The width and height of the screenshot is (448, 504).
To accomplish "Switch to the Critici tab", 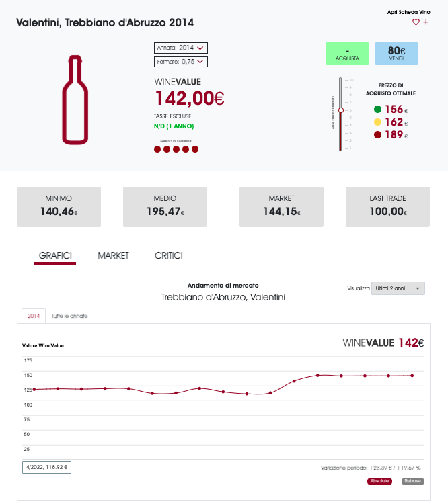I will (169, 256).
